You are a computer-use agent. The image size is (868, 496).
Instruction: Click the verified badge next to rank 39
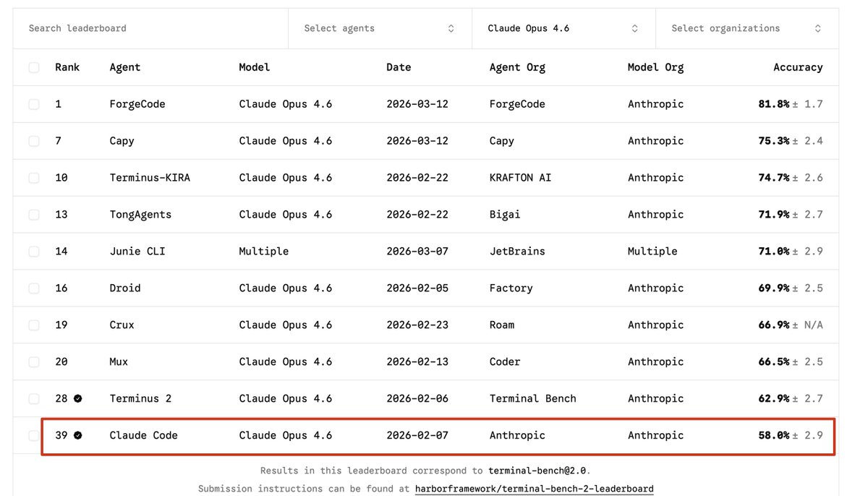77,435
